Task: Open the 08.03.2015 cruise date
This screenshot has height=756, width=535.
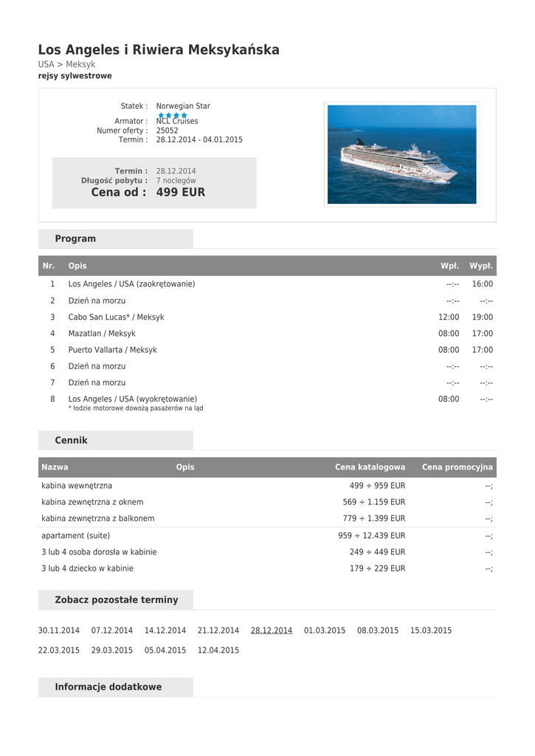Action: pos(378,630)
